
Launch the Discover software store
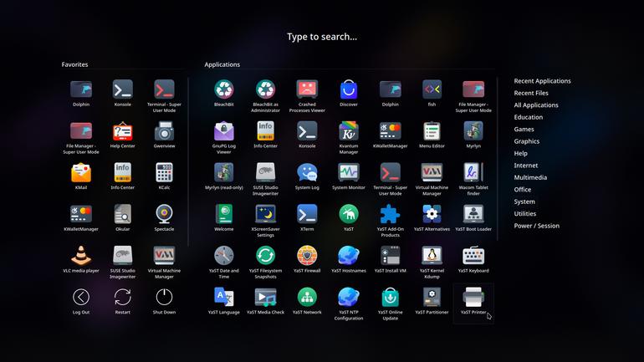[348, 94]
